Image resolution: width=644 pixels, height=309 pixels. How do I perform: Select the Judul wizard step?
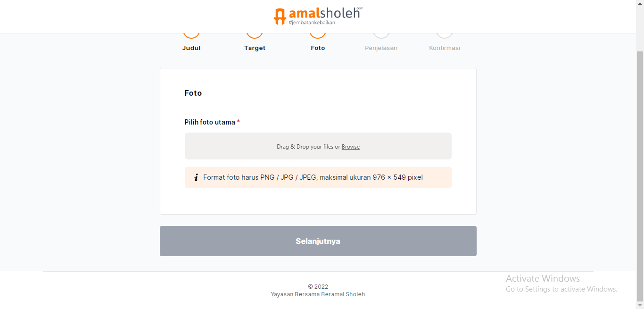coord(191,48)
